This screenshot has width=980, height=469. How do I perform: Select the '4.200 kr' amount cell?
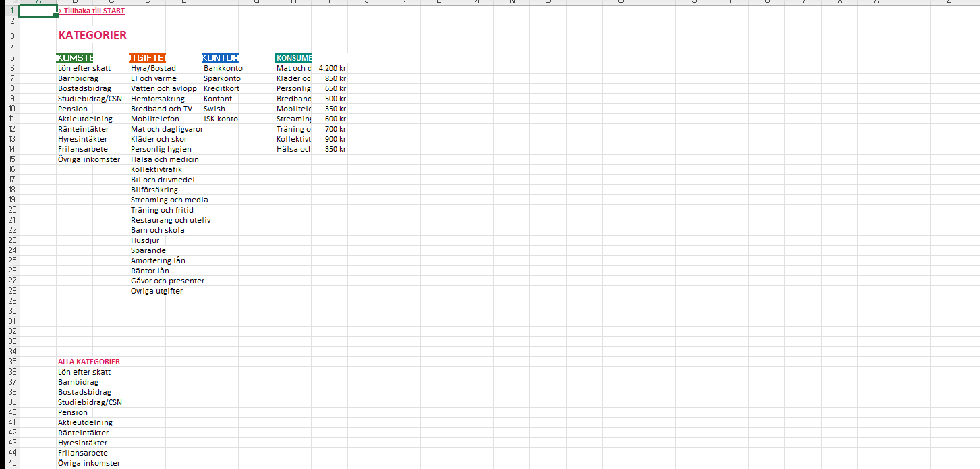pos(330,68)
